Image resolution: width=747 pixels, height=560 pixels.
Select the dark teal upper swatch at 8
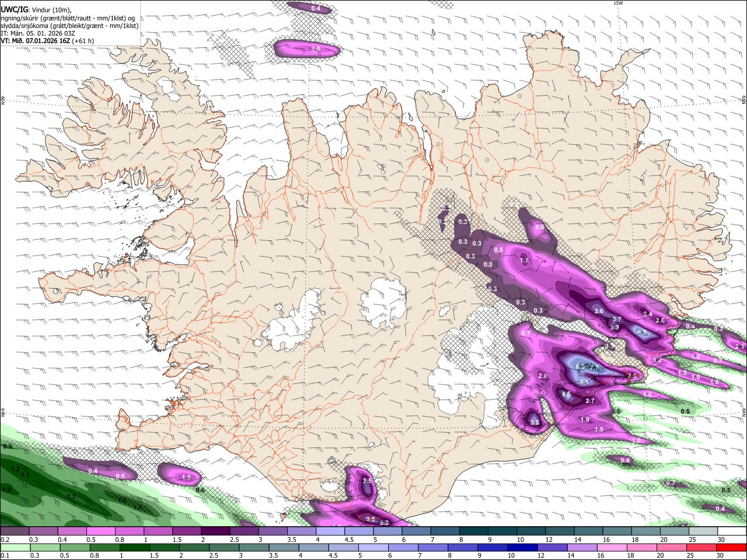[x=473, y=531]
